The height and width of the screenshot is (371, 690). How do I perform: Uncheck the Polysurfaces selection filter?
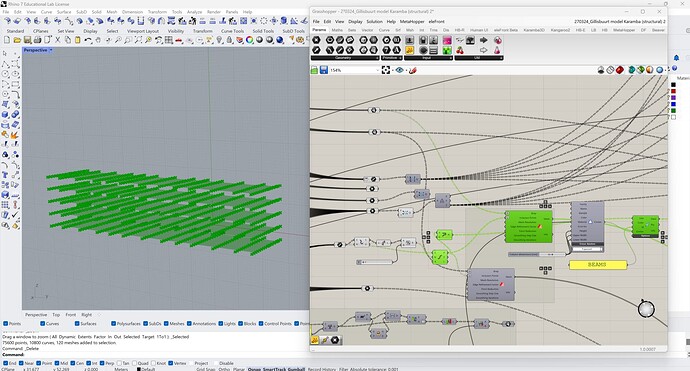click(114, 323)
